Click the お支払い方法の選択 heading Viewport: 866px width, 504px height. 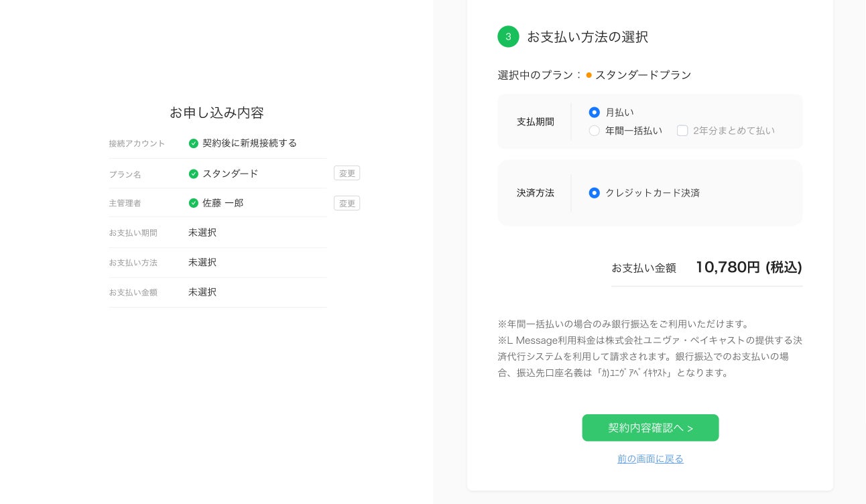[587, 37]
